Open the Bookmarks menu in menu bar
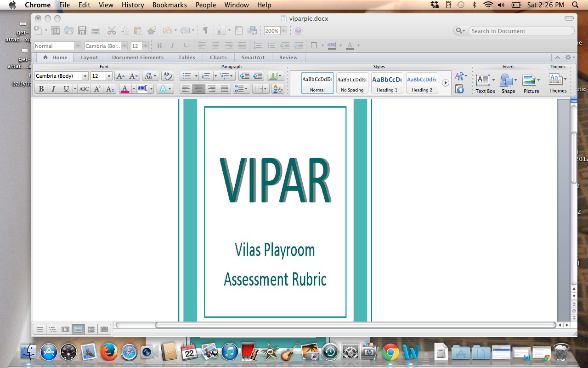The height and width of the screenshot is (368, 588). click(x=170, y=5)
